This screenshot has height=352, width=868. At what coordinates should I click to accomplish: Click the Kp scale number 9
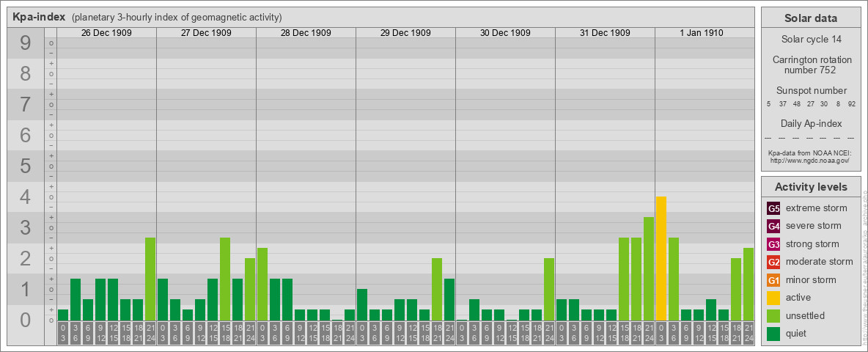(x=25, y=43)
